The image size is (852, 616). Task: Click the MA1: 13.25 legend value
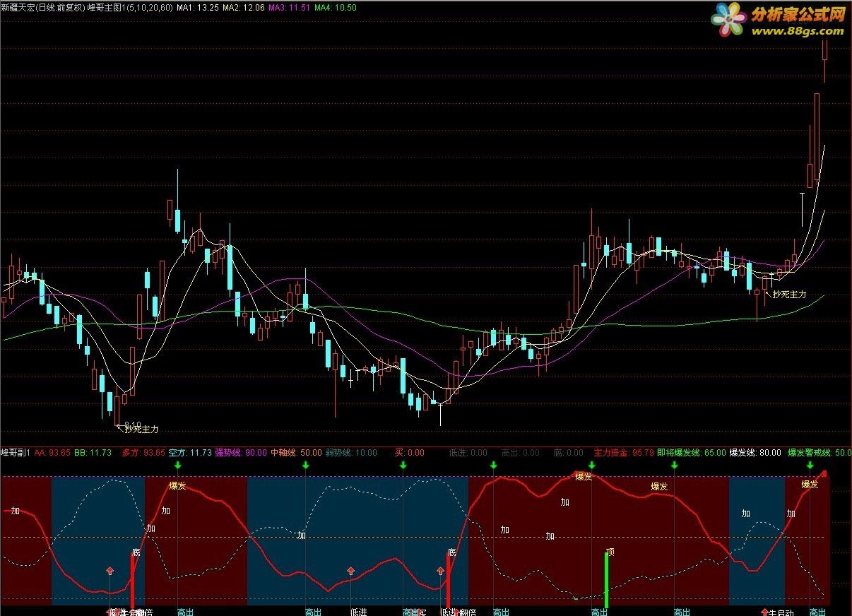pyautogui.click(x=197, y=8)
